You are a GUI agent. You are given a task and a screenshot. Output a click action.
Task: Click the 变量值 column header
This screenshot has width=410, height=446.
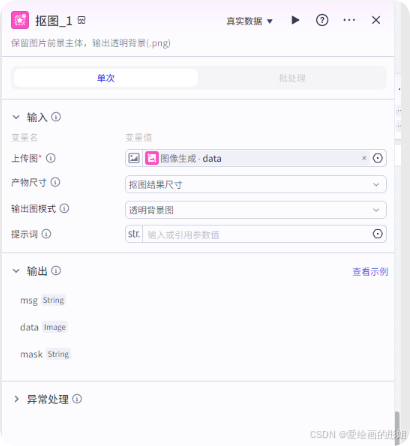click(139, 138)
